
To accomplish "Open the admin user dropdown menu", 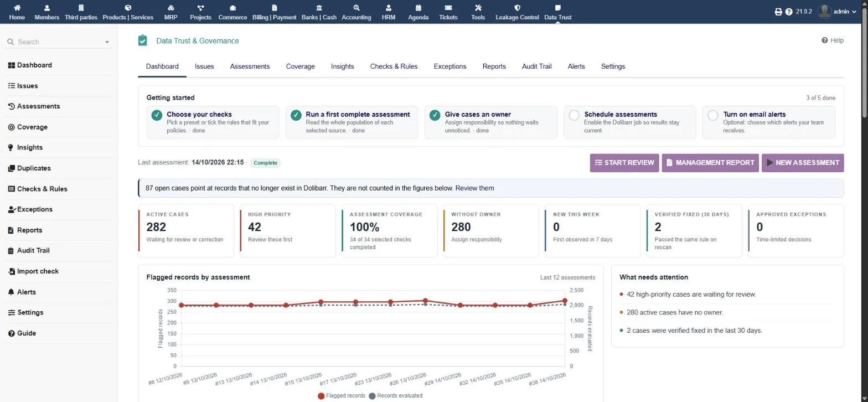I will pyautogui.click(x=837, y=12).
